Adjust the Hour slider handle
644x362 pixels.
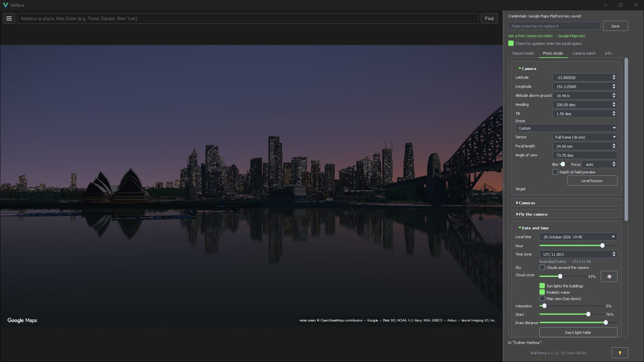tap(602, 245)
